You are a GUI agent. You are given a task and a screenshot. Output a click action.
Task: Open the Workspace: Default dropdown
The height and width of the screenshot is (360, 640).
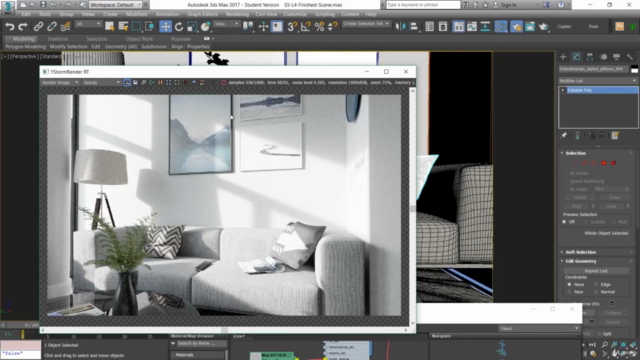116,5
